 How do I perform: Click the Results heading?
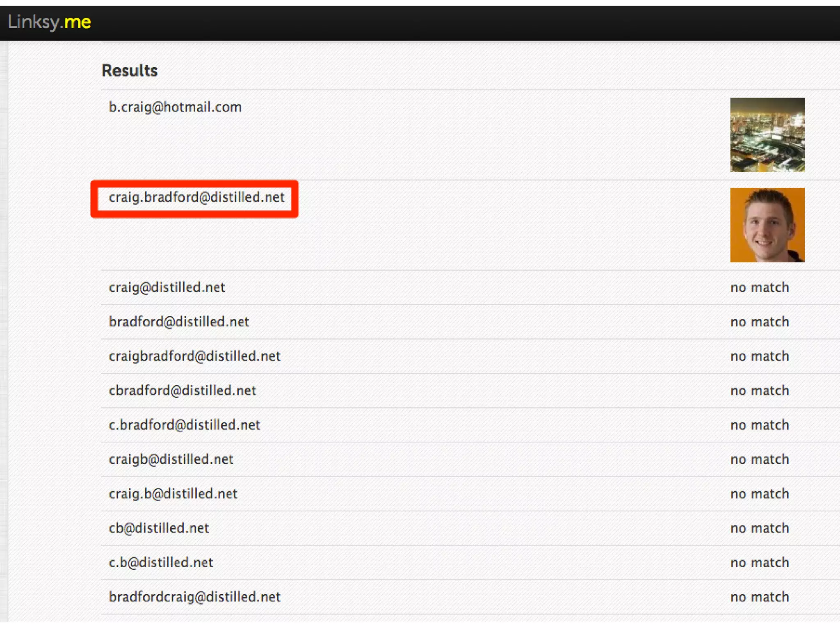click(x=130, y=71)
